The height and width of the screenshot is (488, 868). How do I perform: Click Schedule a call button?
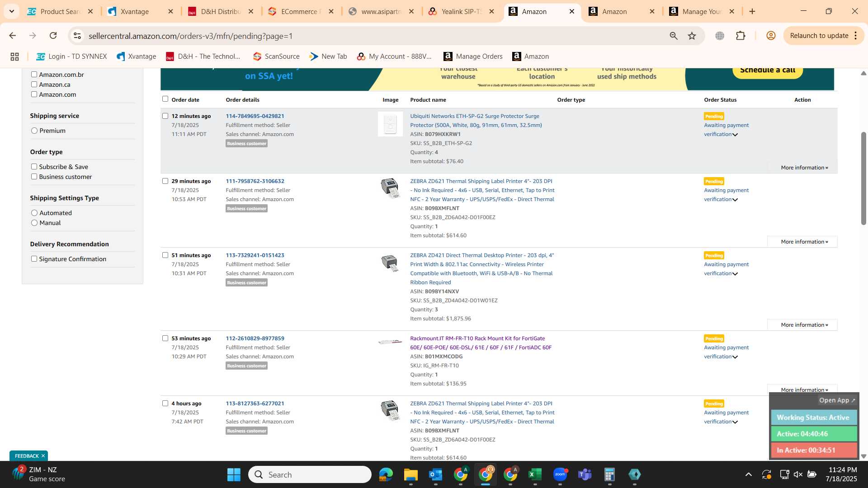[x=768, y=70]
